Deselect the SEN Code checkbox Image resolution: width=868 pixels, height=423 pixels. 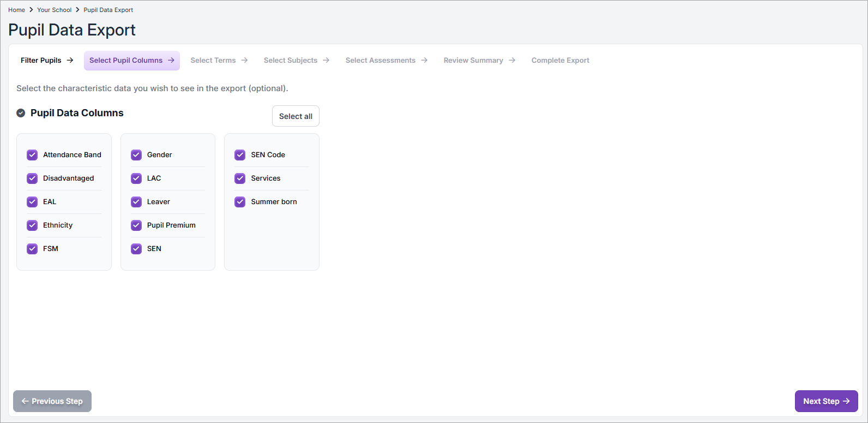[x=240, y=155]
